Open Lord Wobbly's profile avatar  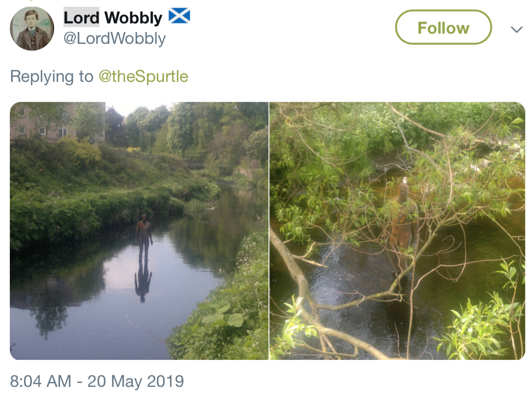point(32,29)
